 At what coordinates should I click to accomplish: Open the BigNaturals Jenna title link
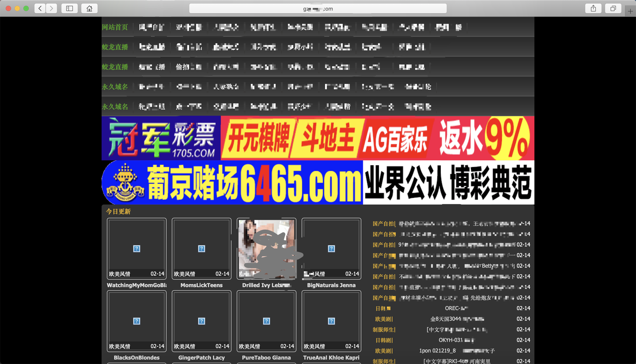331,285
